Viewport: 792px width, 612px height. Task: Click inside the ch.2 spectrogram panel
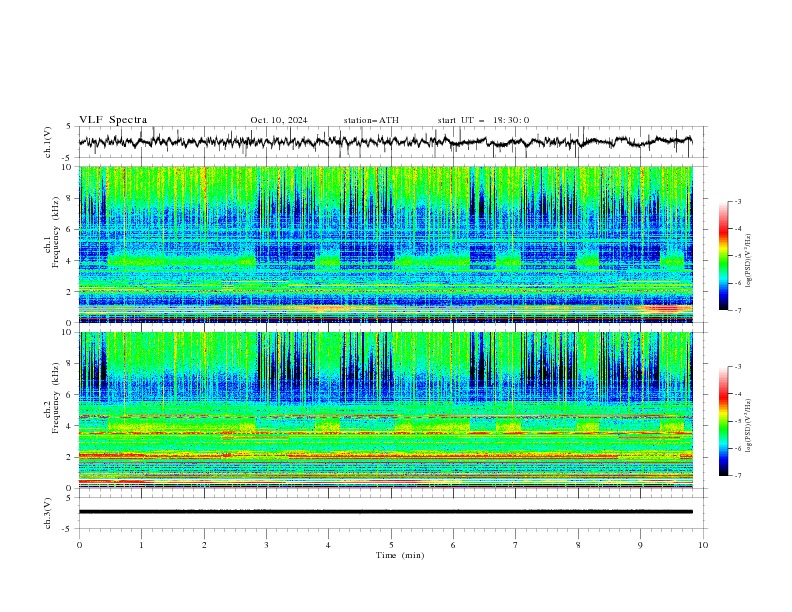click(x=386, y=410)
